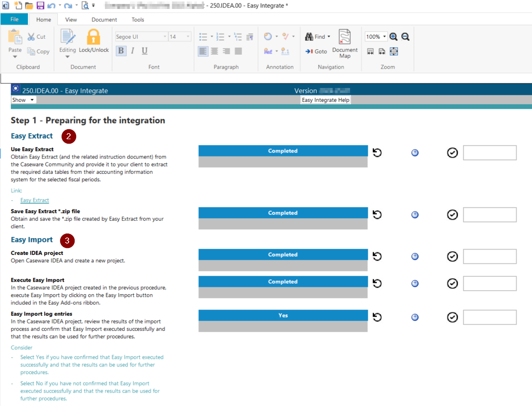Click the Easy Extract hyperlink

click(x=34, y=200)
